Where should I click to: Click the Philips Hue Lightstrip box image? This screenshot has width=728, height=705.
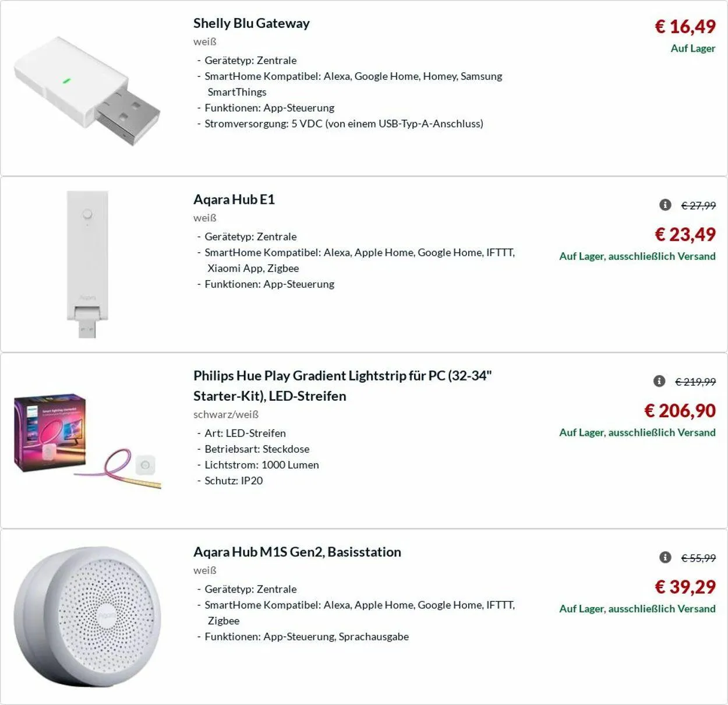pos(87,441)
